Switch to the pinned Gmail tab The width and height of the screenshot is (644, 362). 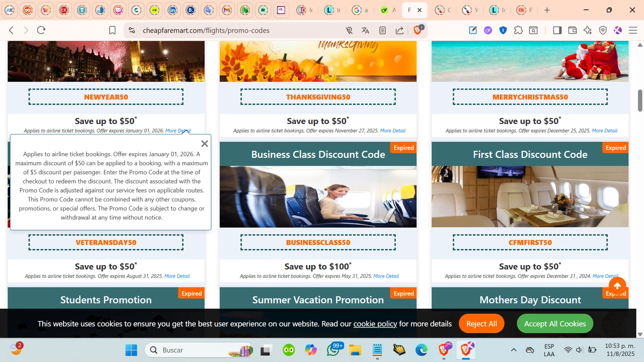(227, 10)
